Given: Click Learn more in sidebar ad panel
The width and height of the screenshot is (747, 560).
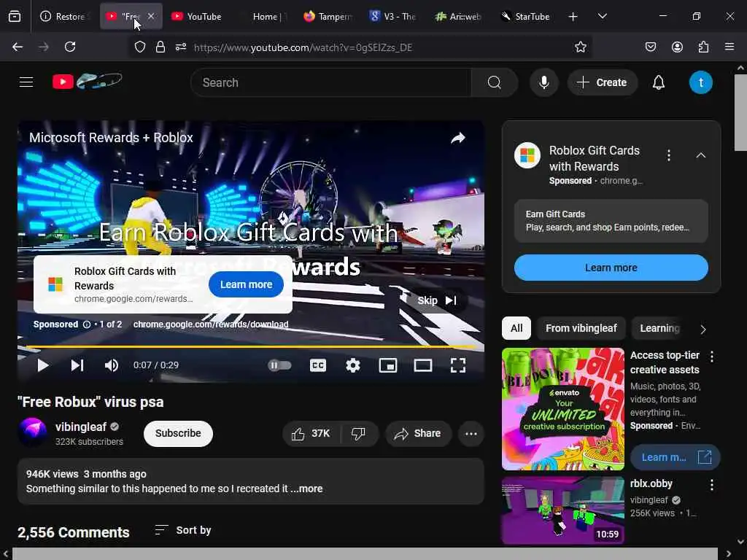Looking at the screenshot, I should point(611,268).
